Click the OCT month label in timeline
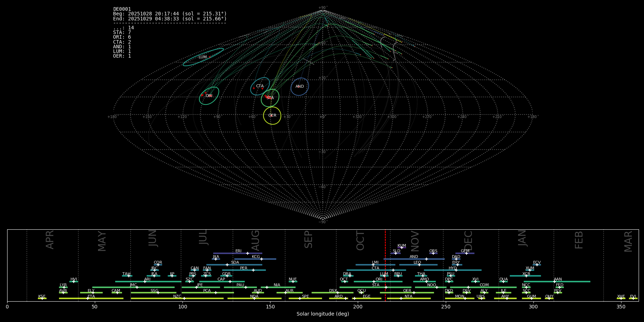 point(360,240)
